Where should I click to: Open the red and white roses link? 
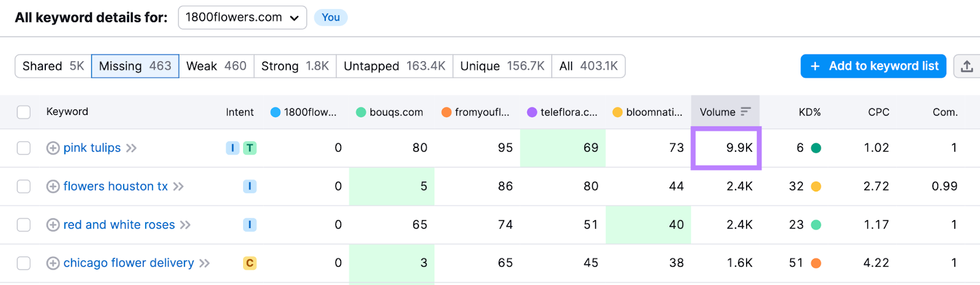pos(119,225)
